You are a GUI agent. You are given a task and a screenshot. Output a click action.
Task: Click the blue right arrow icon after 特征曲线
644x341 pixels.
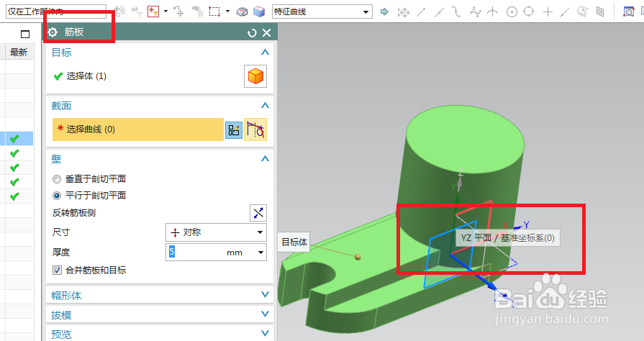(x=384, y=12)
